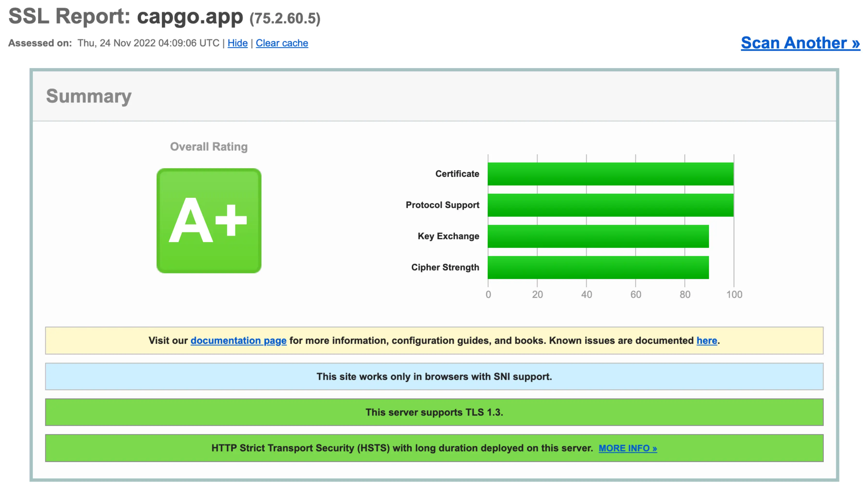Click the Certificate score bar

click(610, 174)
